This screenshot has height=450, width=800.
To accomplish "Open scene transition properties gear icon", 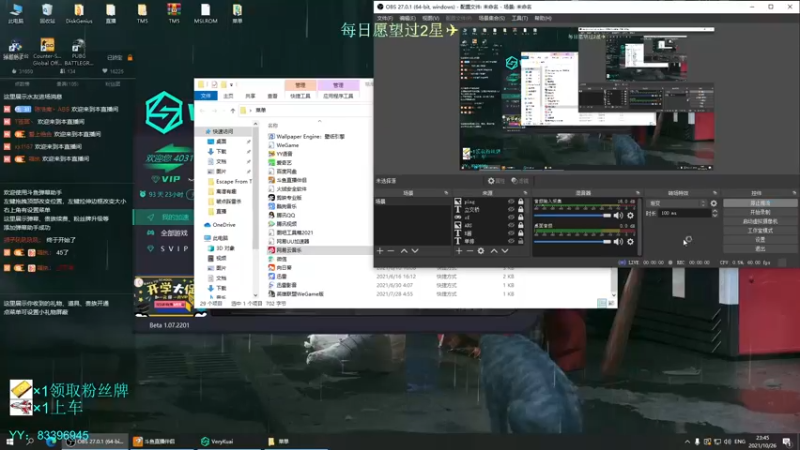I will [714, 203].
